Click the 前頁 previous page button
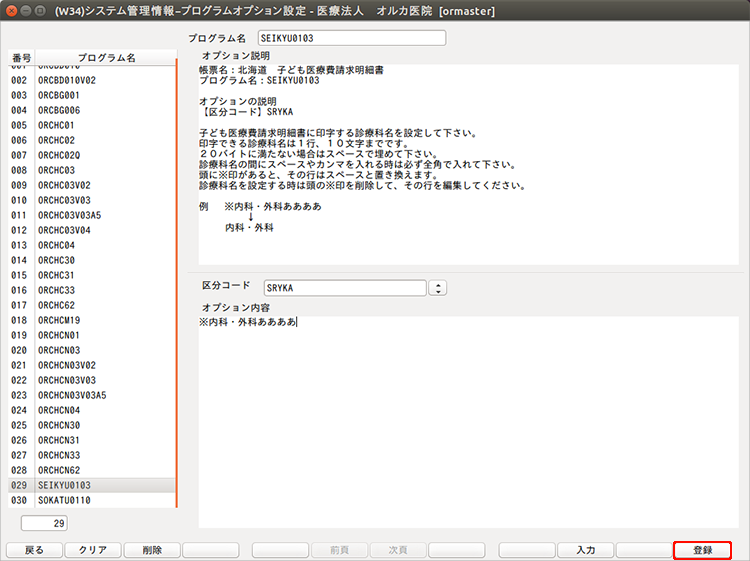The width and height of the screenshot is (750, 561). (339, 550)
